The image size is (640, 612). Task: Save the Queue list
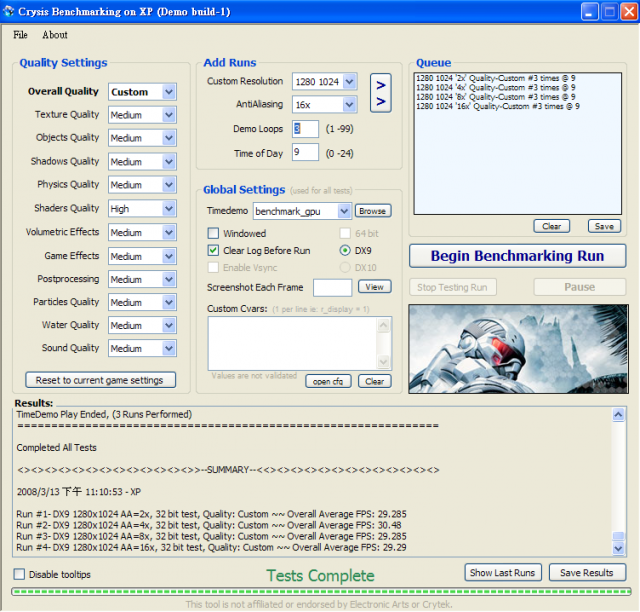[604, 226]
